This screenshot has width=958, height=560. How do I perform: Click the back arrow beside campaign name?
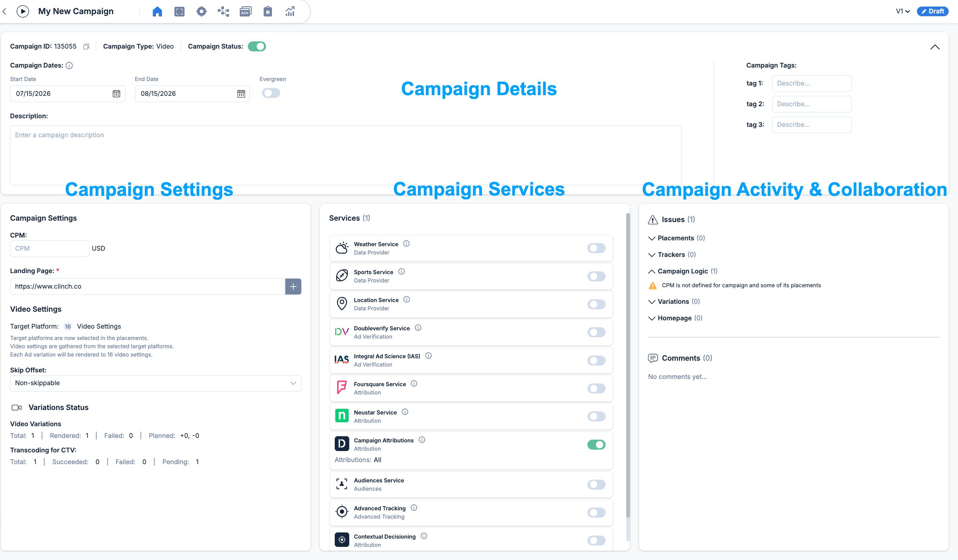coord(4,11)
